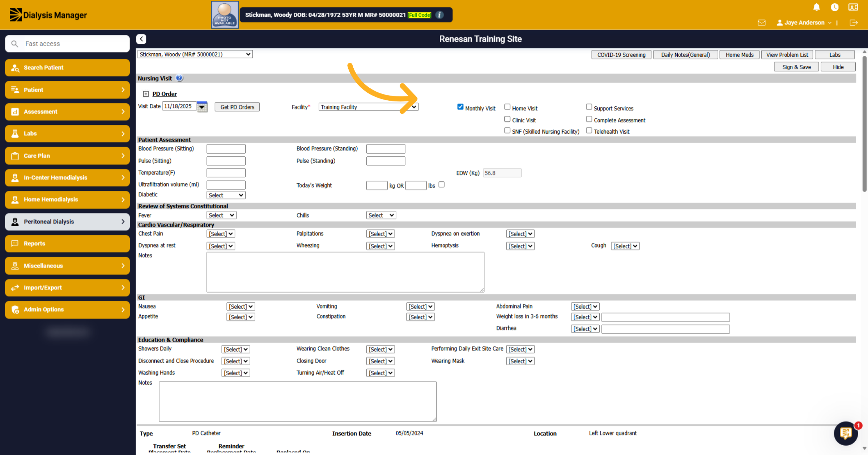Click the Dialysis Manager logo
This screenshot has width=868, height=455.
48,15
